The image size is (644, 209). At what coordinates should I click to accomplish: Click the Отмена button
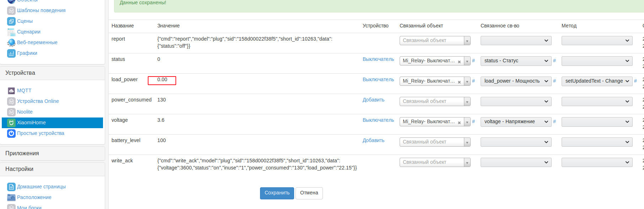309,193
